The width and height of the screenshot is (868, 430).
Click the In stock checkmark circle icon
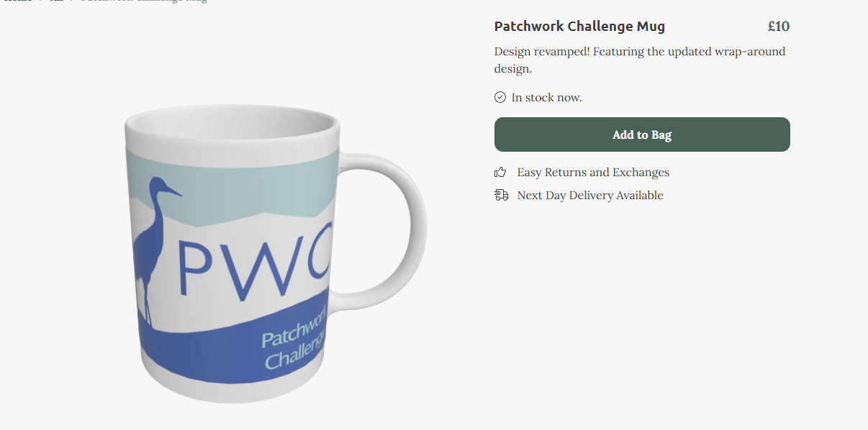point(500,97)
